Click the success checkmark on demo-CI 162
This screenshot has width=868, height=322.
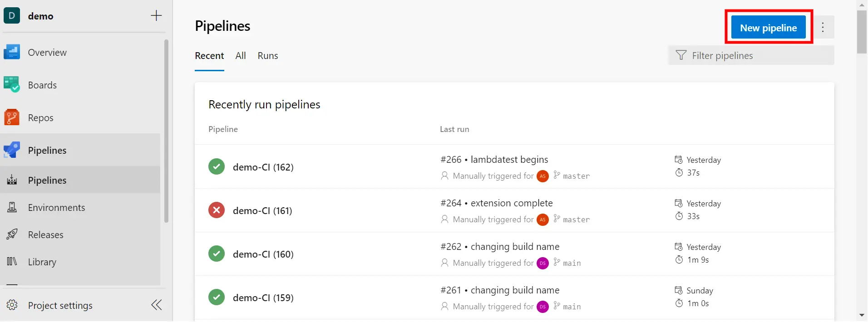[x=217, y=166]
